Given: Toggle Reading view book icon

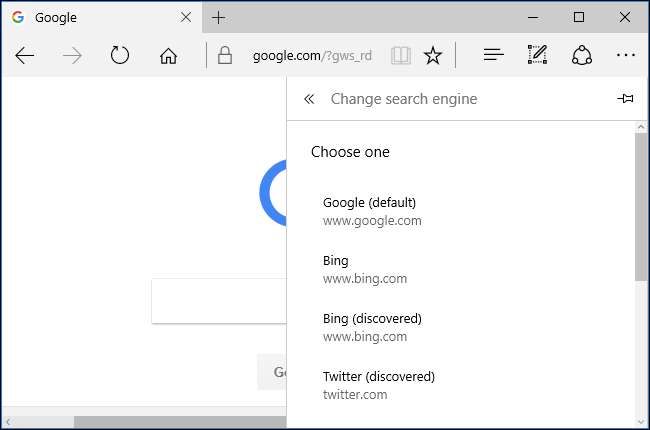Looking at the screenshot, I should (400, 56).
